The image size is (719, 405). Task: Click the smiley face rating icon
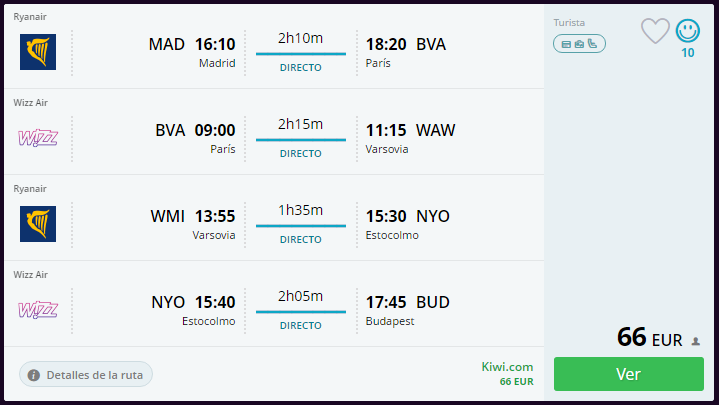pyautogui.click(x=687, y=31)
